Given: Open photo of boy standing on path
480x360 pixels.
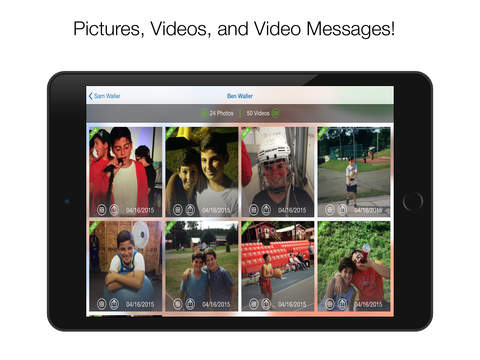Looking at the screenshot, I should pyautogui.click(x=354, y=172).
